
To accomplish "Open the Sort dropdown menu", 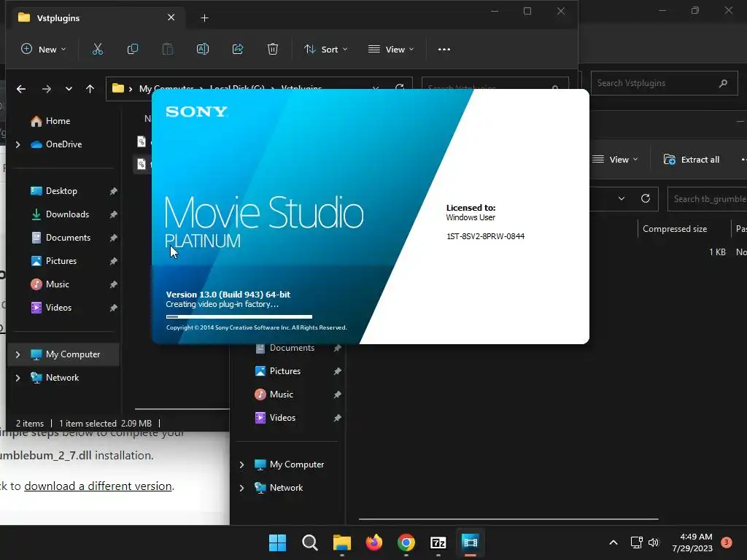I will (x=326, y=49).
